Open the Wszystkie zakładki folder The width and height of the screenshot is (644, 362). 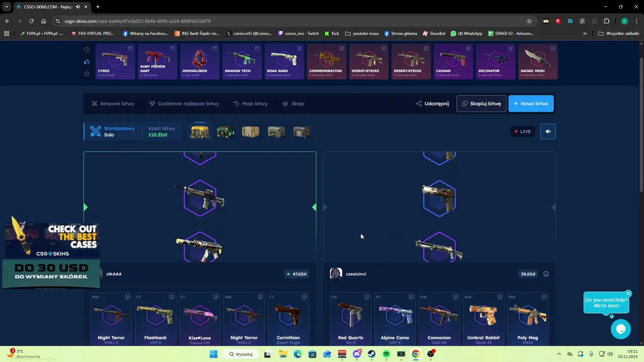pos(619,34)
